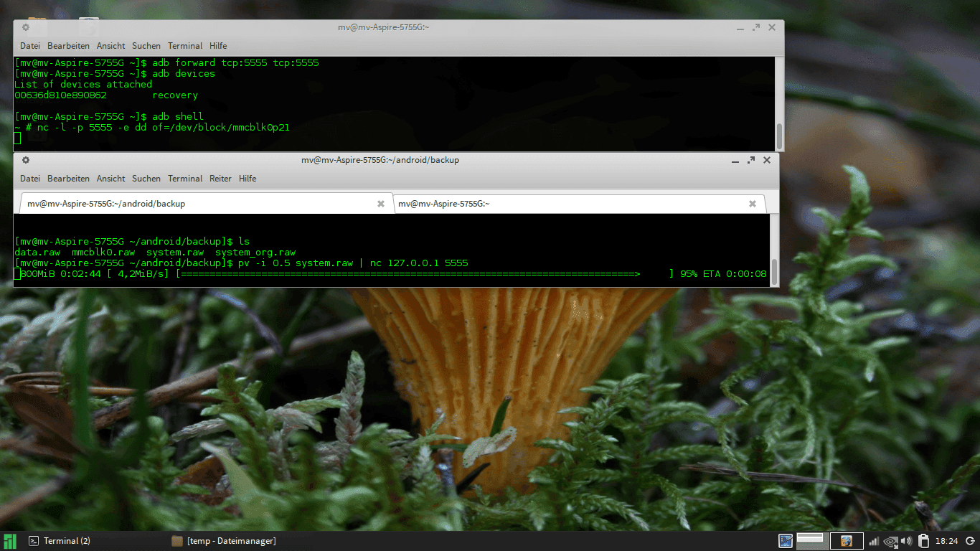This screenshot has width=980, height=551.
Task: Open Bearbeiten menu in the top terminal
Action: (x=68, y=46)
